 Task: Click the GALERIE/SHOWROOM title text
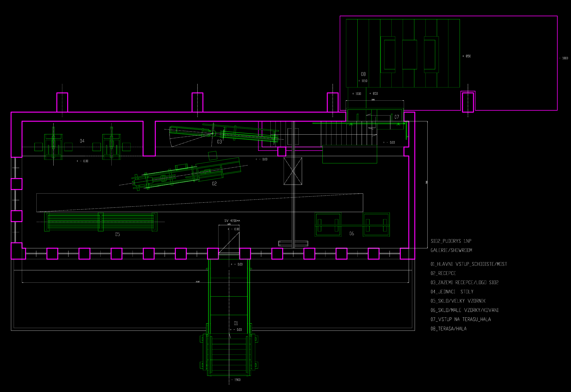click(451, 250)
